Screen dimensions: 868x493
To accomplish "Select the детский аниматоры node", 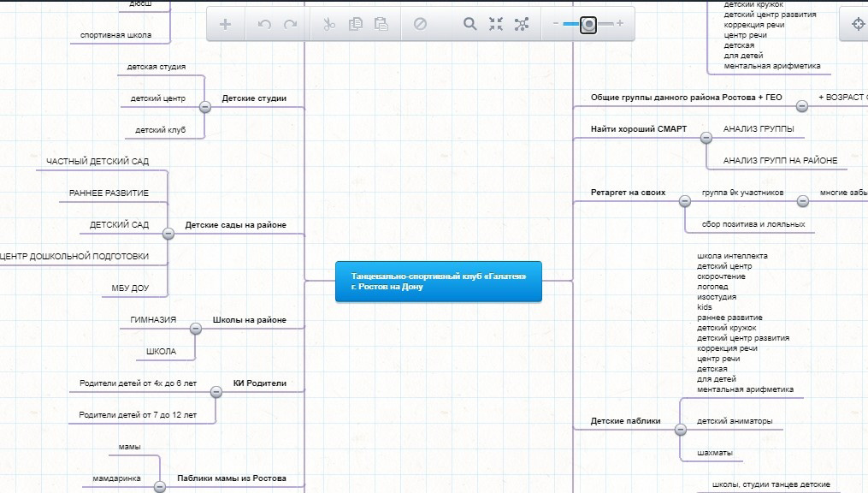I will (x=735, y=420).
